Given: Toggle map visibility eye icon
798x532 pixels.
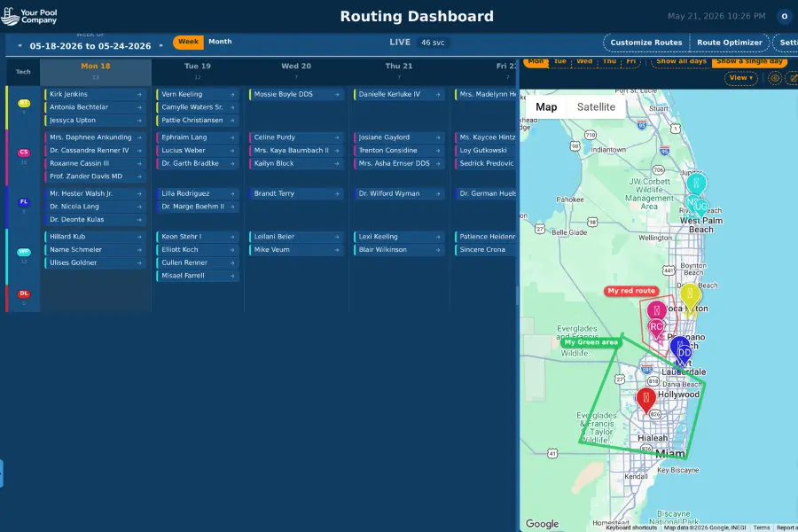Looking at the screenshot, I should click(x=775, y=78).
